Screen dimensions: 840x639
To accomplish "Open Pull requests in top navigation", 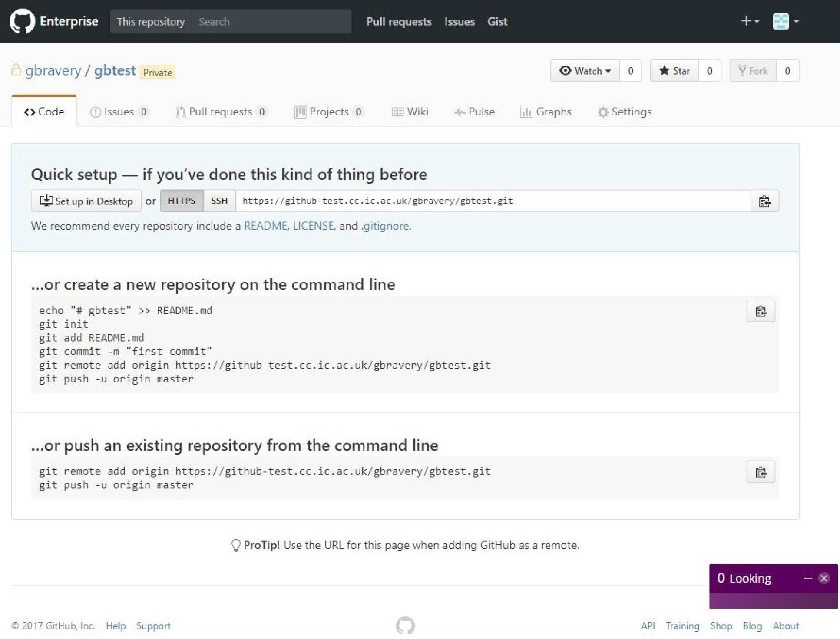I will pyautogui.click(x=398, y=21).
